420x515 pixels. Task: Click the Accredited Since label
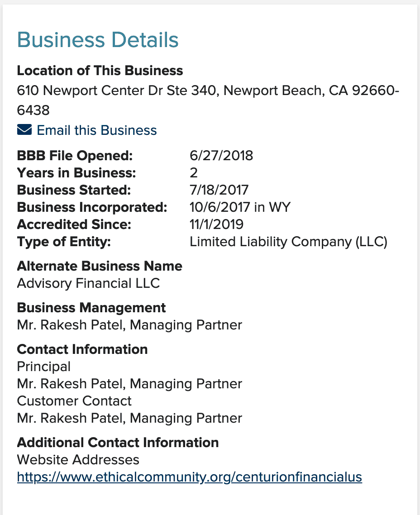[74, 224]
